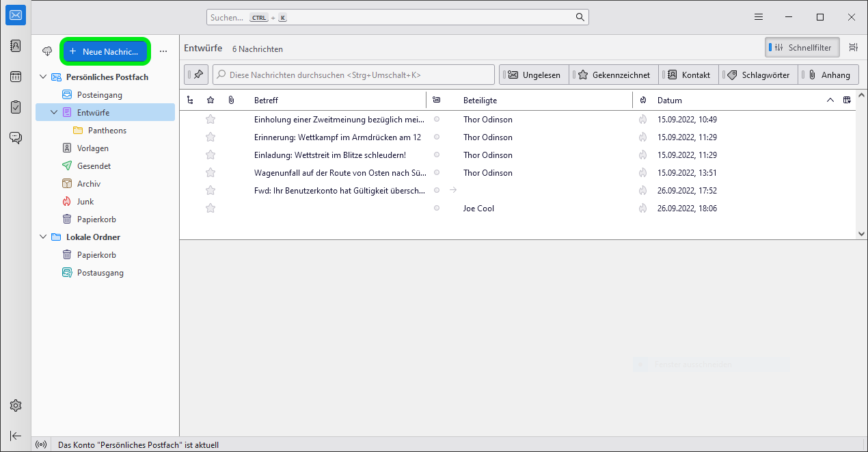Image resolution: width=868 pixels, height=452 pixels.
Task: Collapse the Entwürfe folder subtree
Action: (55, 112)
